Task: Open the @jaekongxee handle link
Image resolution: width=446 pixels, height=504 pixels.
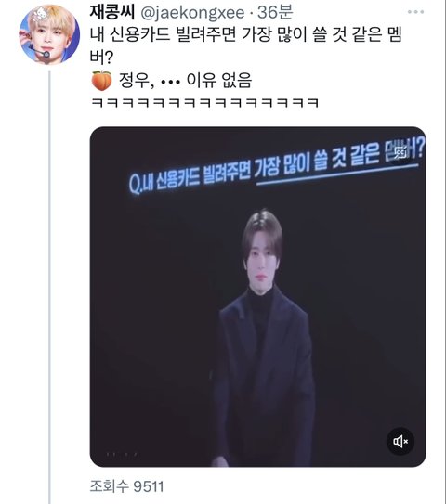Action: click(192, 13)
